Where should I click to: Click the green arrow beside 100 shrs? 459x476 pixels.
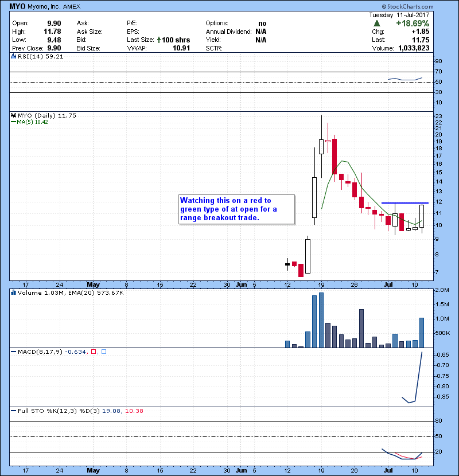click(x=158, y=40)
